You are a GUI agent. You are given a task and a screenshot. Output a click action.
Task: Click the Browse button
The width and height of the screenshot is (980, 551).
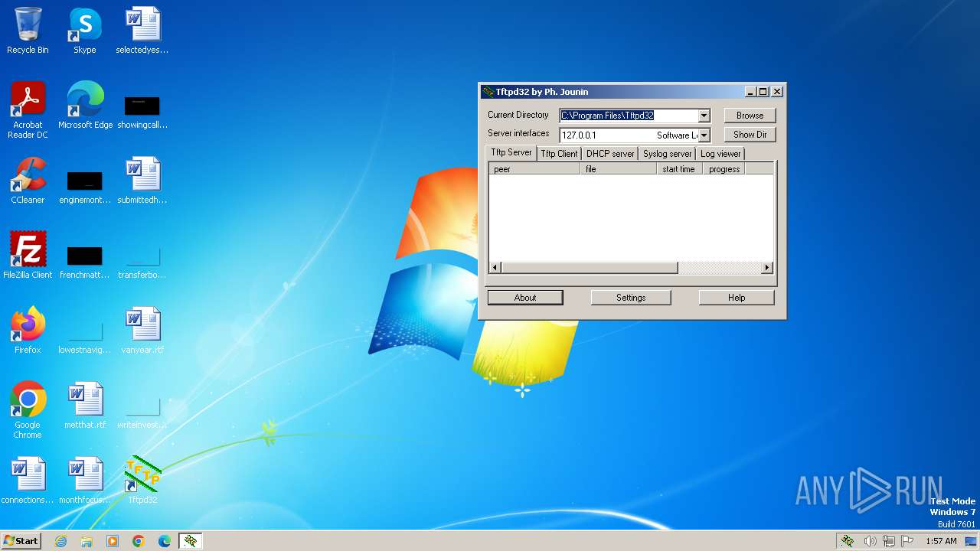coord(750,116)
